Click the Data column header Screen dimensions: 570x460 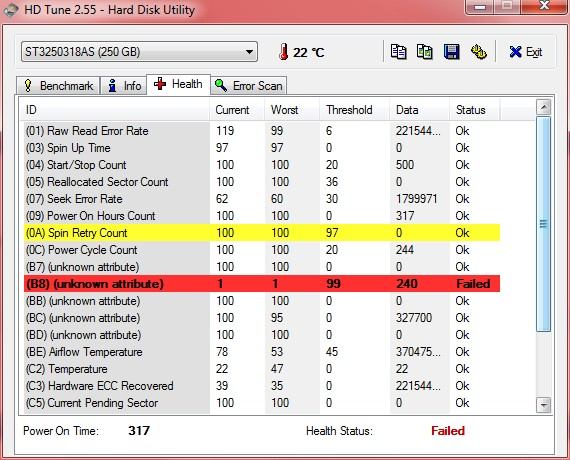(x=420, y=110)
